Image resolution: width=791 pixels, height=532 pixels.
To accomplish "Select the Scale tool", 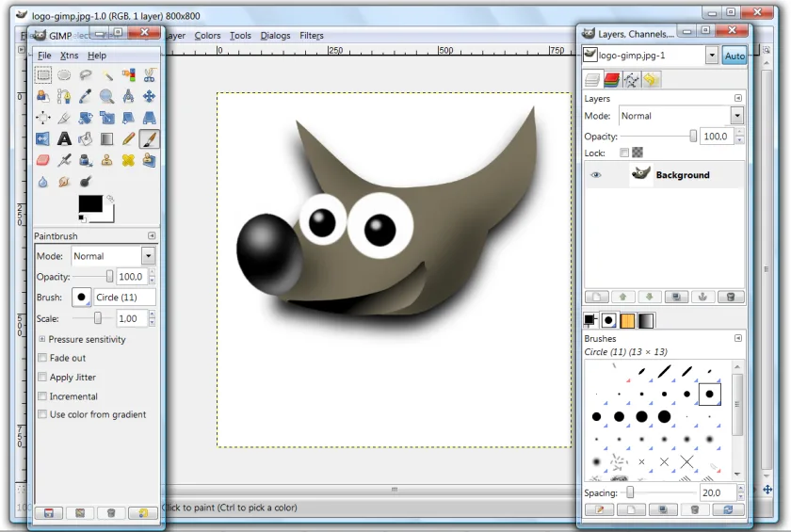I will click(106, 118).
